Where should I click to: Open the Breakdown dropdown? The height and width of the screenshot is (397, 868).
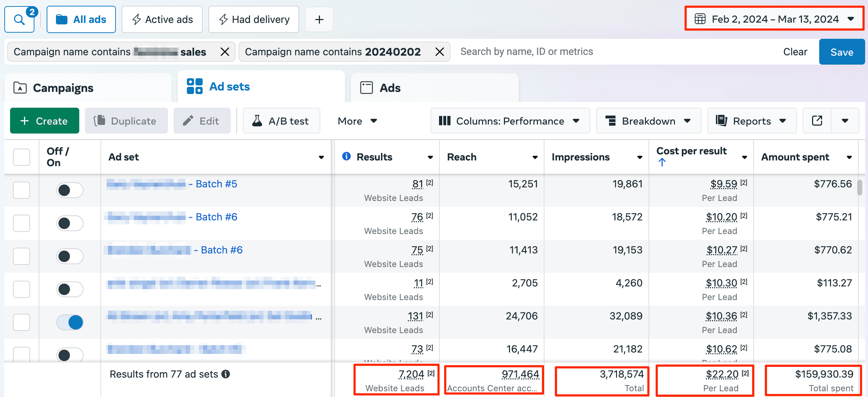[x=648, y=121]
